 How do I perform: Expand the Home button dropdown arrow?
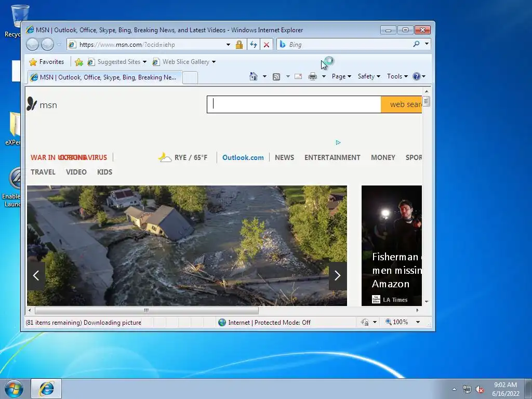click(264, 76)
